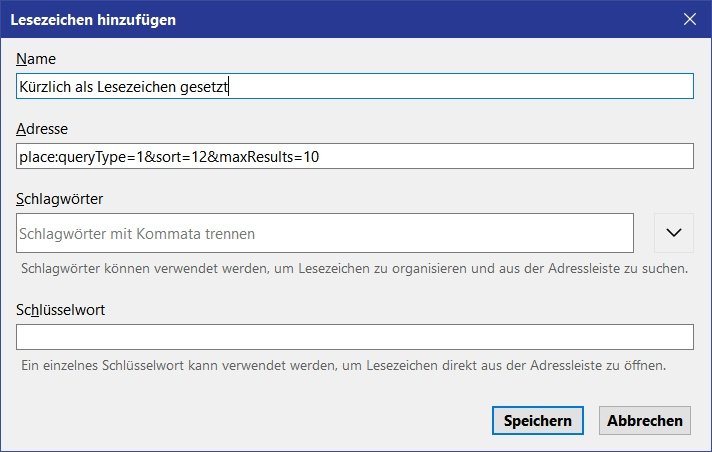
Task: Expand the Schlagwörter chevron dropdown
Action: click(673, 232)
